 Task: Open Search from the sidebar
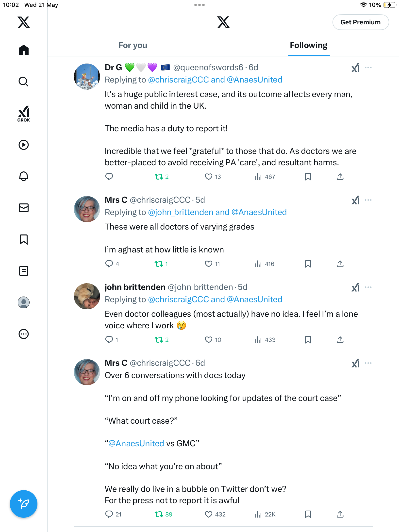click(24, 82)
